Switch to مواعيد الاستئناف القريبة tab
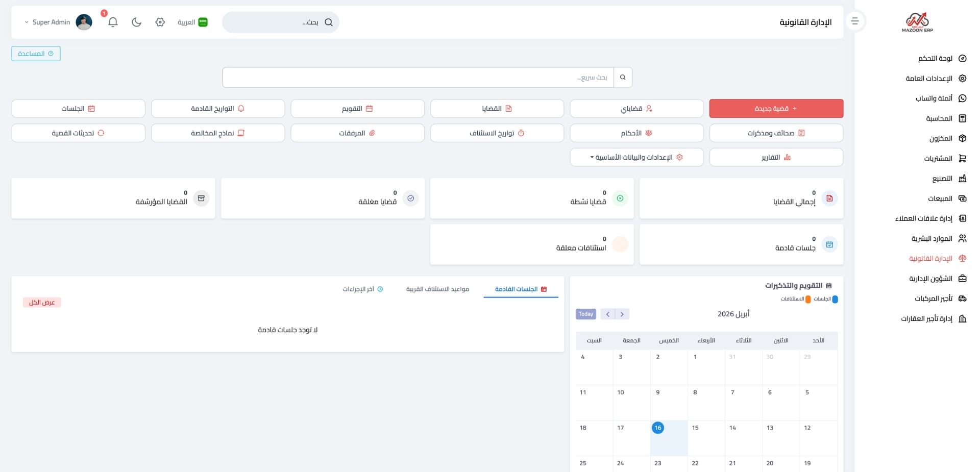Viewport: 980px width, 472px height. coord(437,289)
